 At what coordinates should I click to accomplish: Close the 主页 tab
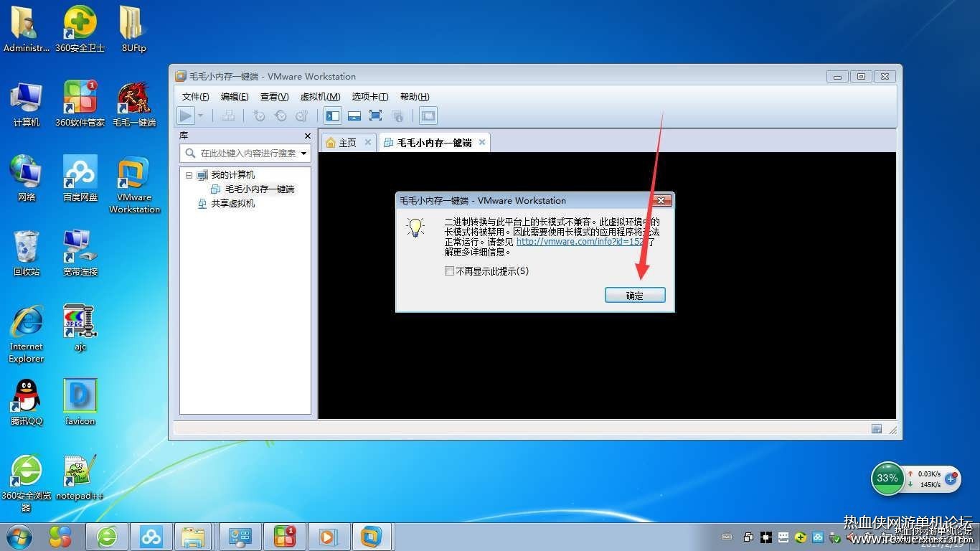[368, 142]
